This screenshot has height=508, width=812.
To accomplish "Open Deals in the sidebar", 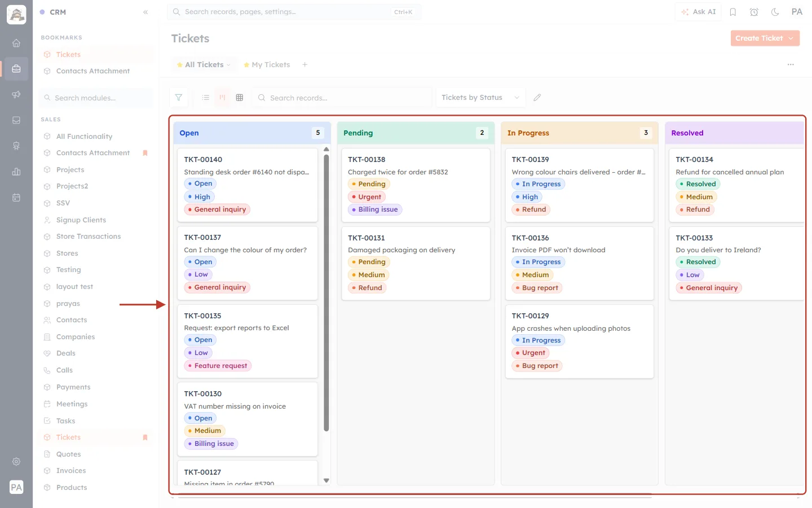I will tap(66, 353).
